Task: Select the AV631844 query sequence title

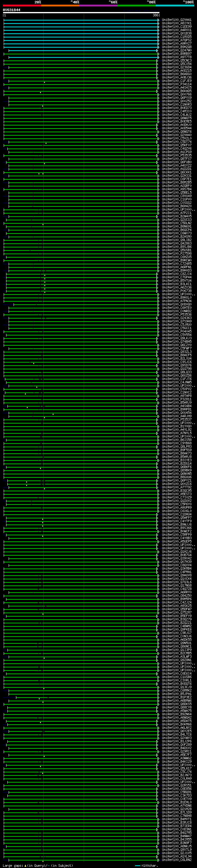Action: point(11,10)
